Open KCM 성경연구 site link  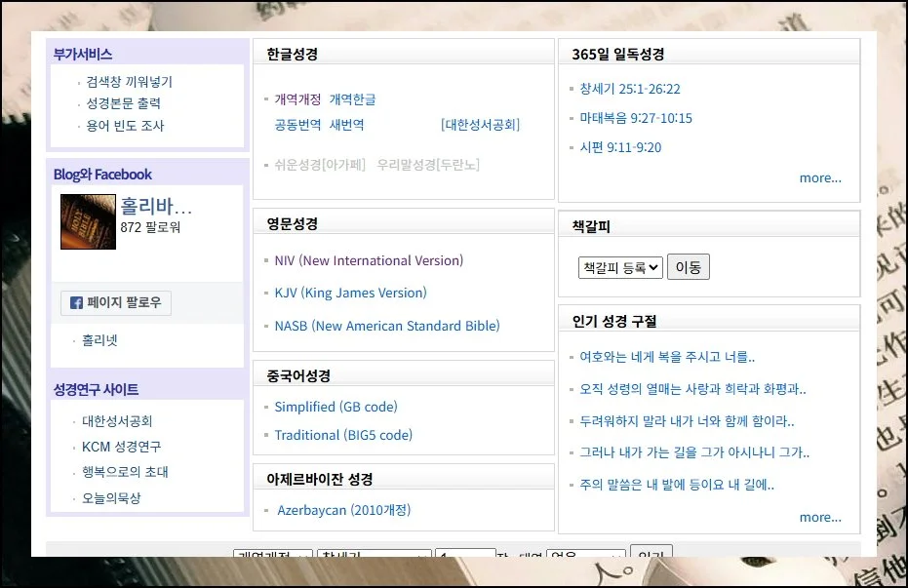(x=121, y=447)
